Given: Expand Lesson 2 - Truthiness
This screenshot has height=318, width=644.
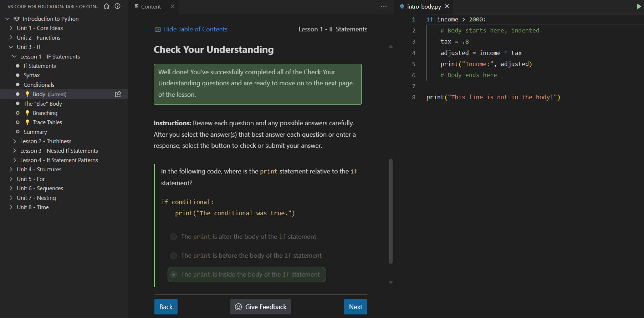Looking at the screenshot, I should click(x=45, y=141).
